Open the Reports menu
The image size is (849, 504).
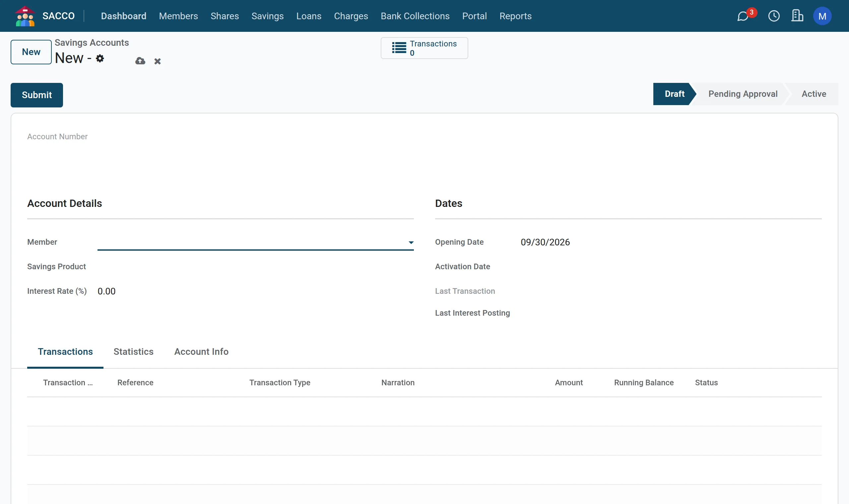[515, 16]
